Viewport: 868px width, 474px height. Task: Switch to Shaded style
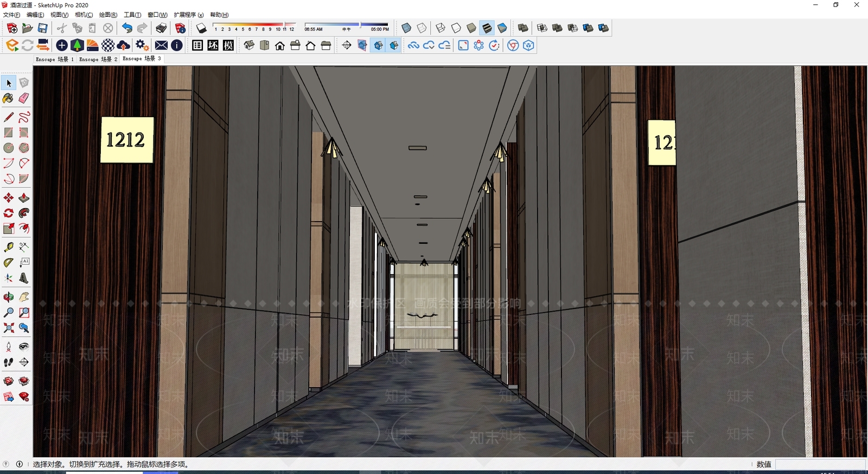471,28
